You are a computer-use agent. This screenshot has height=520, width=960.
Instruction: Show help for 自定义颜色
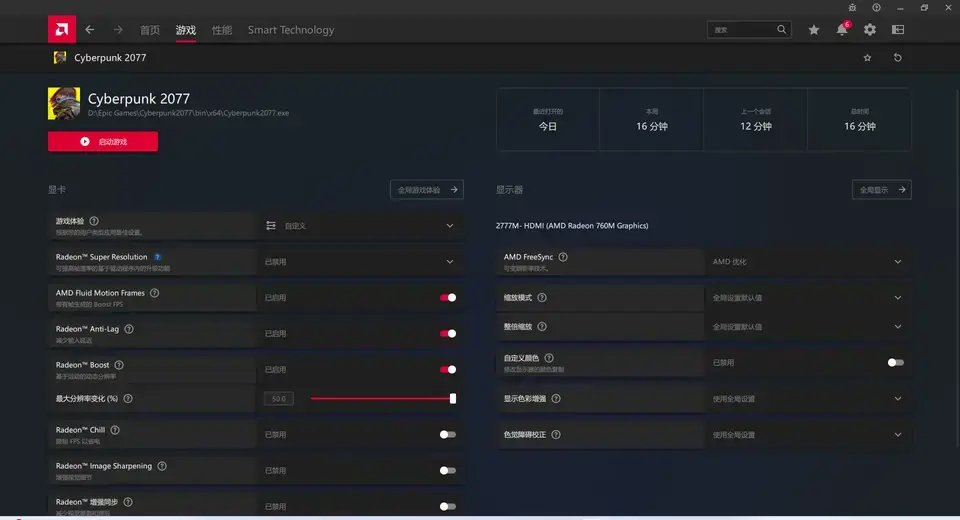(x=549, y=358)
